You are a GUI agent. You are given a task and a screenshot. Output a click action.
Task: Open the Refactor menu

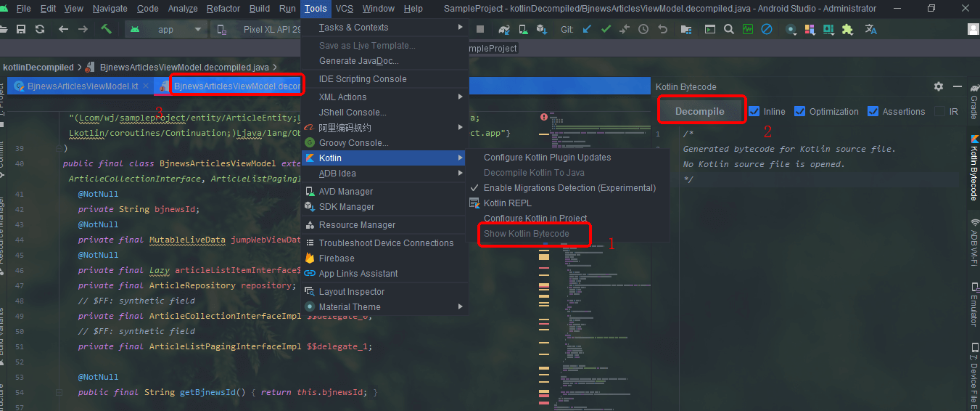[223, 9]
